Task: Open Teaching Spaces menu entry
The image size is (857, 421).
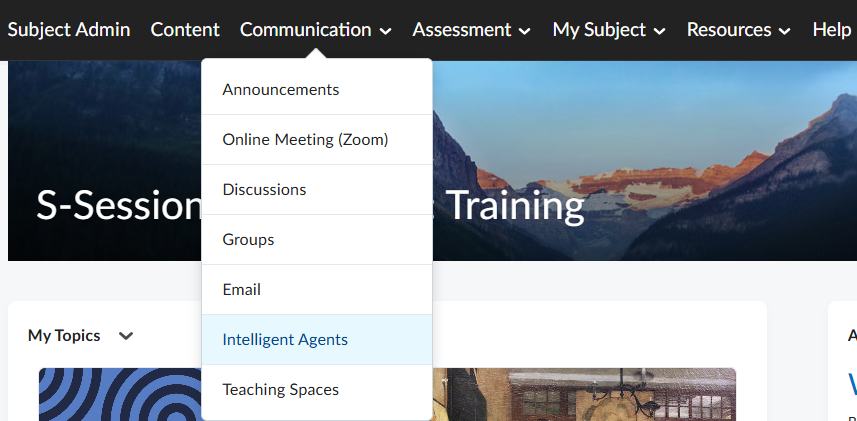Action: (x=281, y=390)
